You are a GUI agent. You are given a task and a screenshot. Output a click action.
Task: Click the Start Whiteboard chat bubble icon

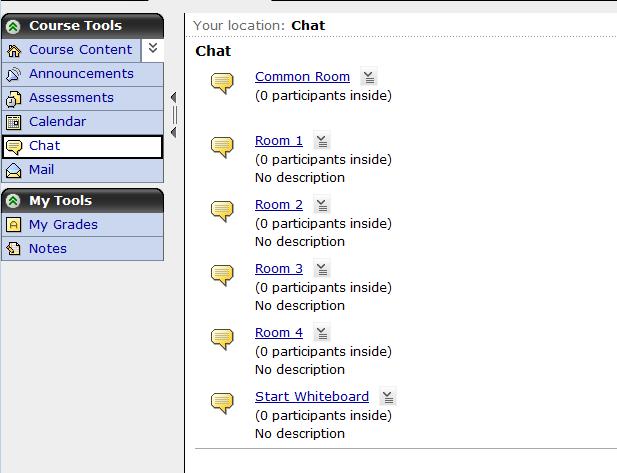(222, 403)
